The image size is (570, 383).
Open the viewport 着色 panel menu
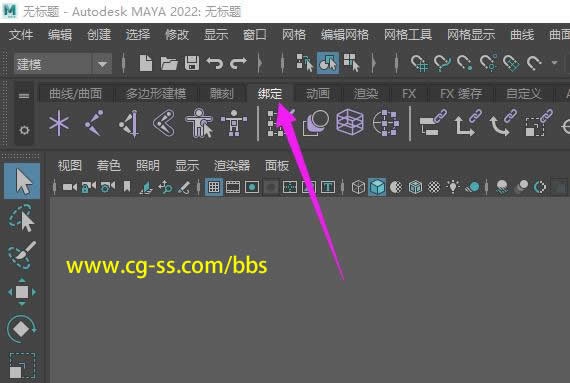coord(108,166)
